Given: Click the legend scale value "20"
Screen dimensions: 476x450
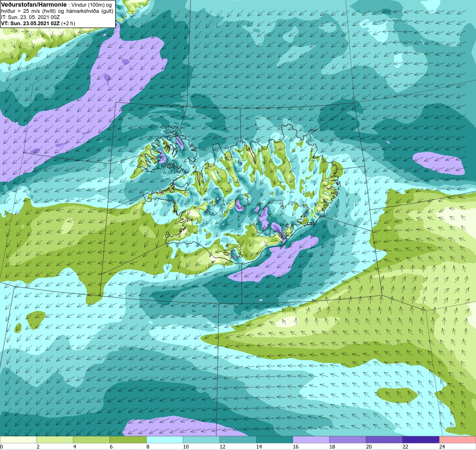Looking at the screenshot, I should (x=369, y=447).
